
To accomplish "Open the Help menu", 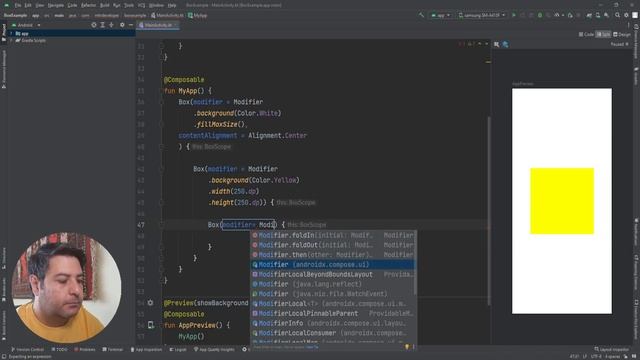I will click(172, 5).
